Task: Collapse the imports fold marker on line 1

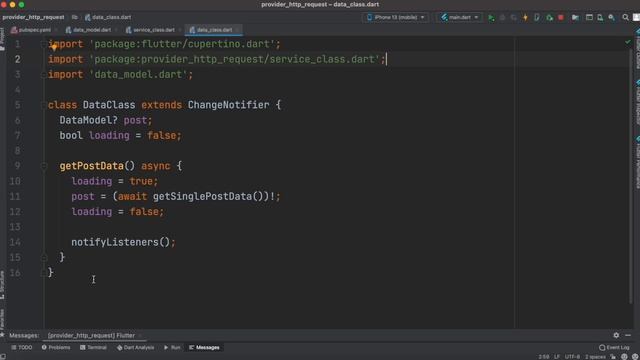Action: (x=43, y=44)
